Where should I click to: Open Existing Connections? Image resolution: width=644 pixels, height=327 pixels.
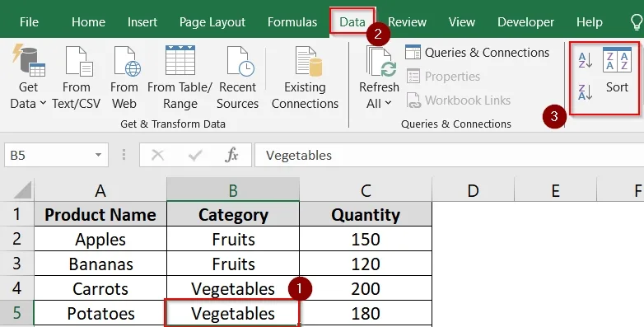point(305,78)
